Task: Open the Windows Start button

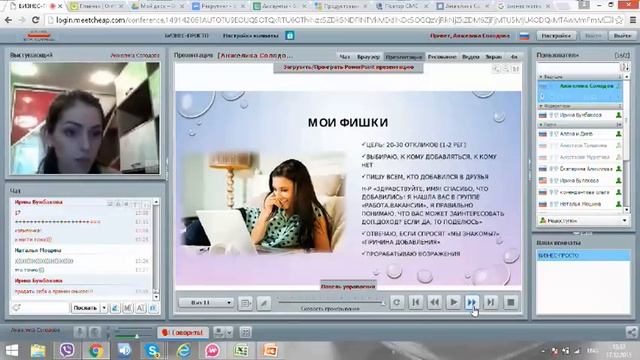Action: point(11,351)
